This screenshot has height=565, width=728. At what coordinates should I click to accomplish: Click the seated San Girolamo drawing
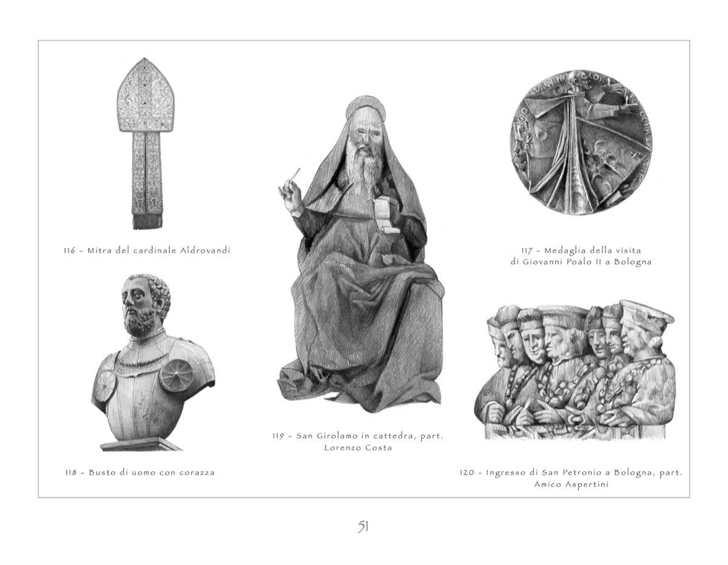[362, 255]
